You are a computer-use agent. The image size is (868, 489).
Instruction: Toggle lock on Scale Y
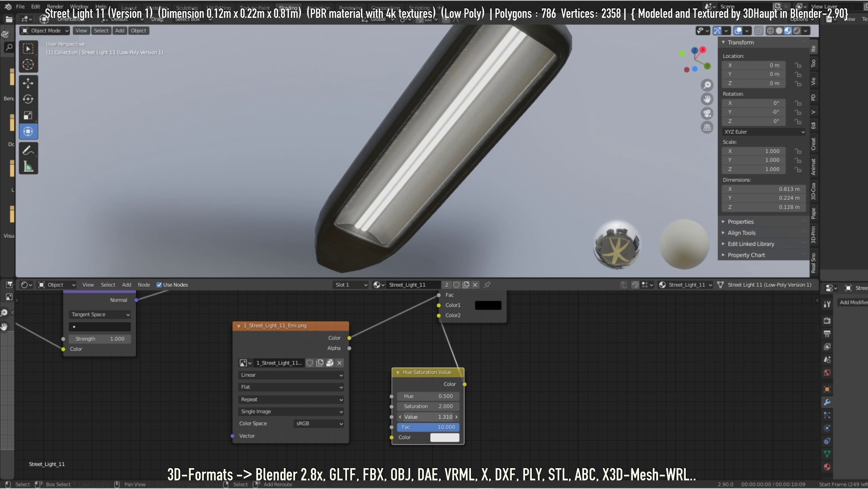coord(798,160)
